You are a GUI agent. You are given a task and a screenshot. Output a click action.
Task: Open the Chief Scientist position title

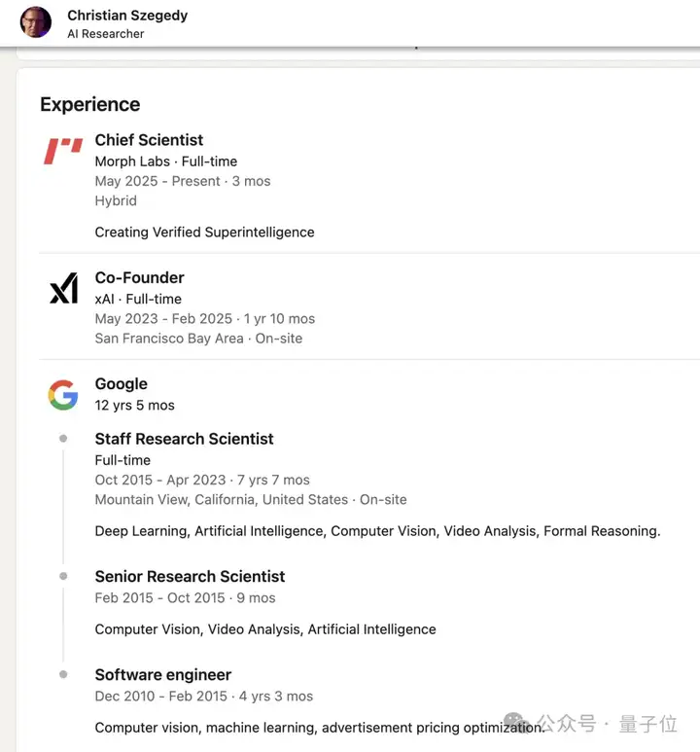pos(149,140)
